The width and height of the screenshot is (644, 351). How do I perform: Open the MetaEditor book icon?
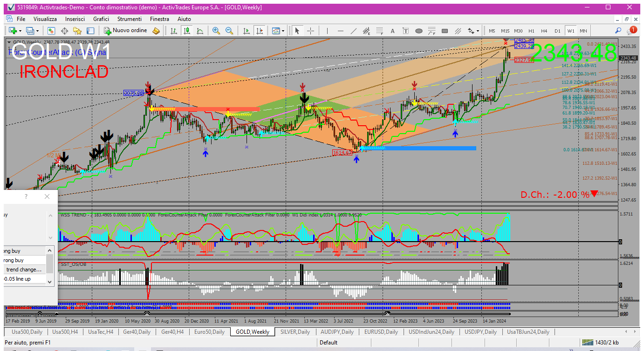pos(156,31)
